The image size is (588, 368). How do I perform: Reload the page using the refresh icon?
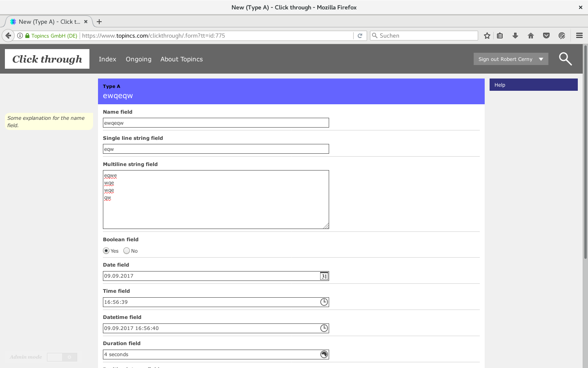[x=360, y=36]
